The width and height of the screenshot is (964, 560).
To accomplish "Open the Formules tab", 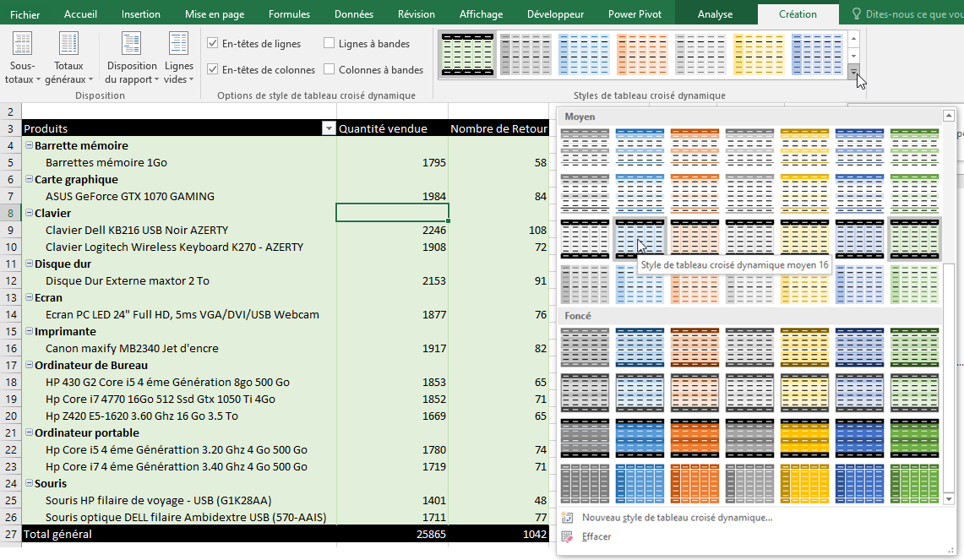I will [289, 14].
